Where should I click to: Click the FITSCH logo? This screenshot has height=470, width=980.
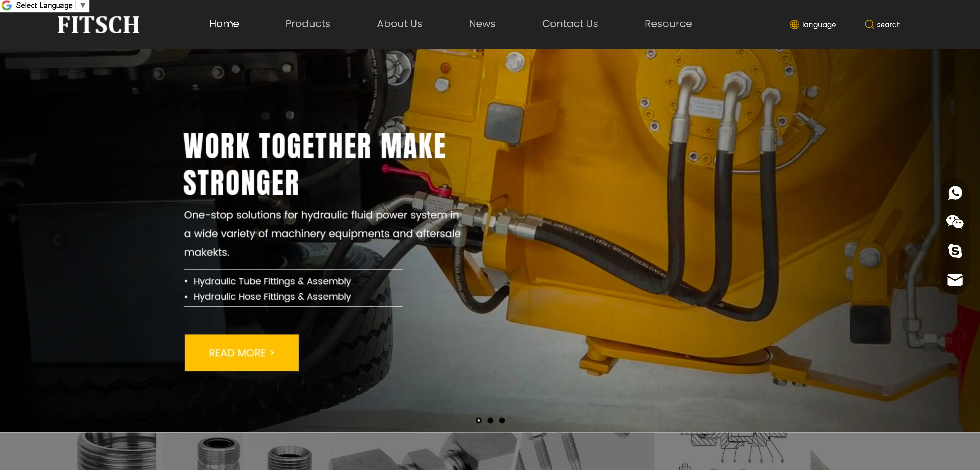[98, 25]
